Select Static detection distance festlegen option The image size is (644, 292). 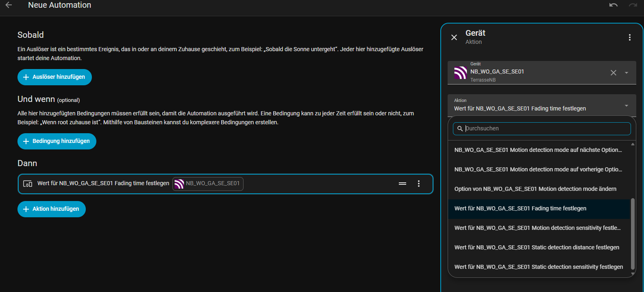click(537, 247)
